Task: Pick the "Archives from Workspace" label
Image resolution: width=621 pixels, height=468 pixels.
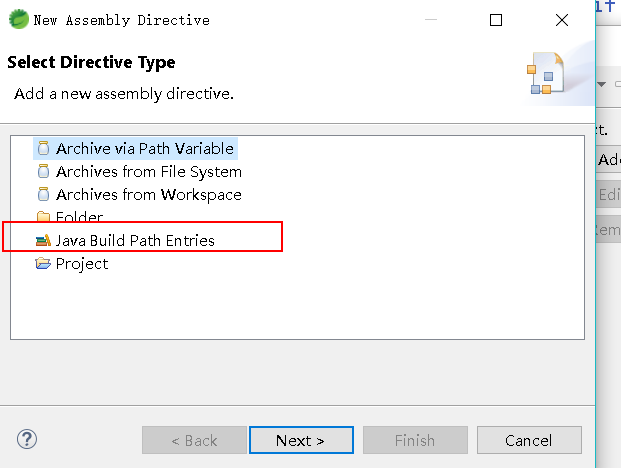Action: point(148,194)
